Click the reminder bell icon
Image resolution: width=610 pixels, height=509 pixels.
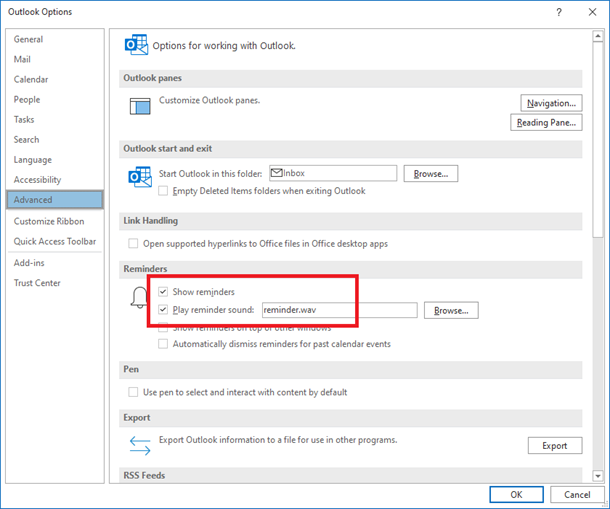pyautogui.click(x=139, y=298)
